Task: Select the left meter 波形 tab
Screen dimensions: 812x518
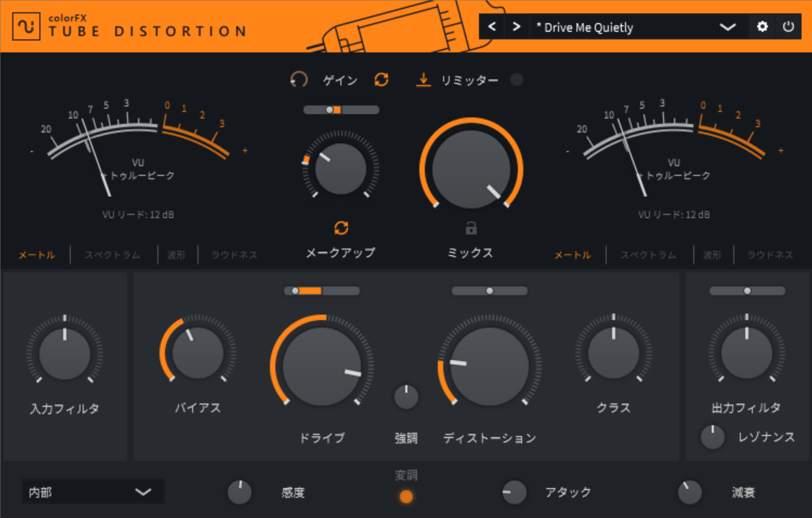Action: (176, 254)
